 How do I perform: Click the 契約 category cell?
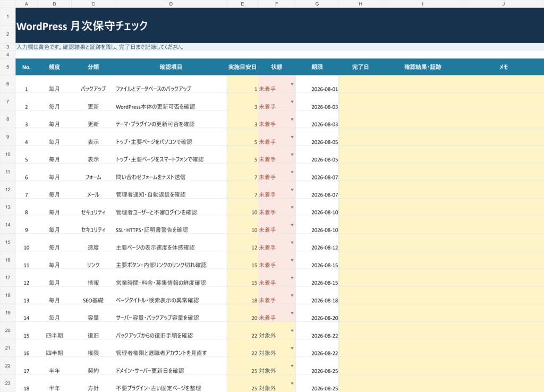(x=93, y=366)
